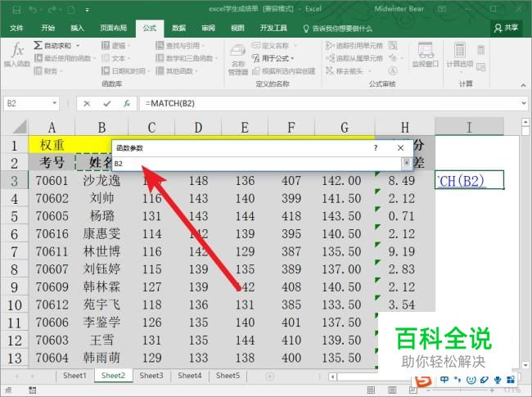Click the Evaluate Formula icon
This screenshot has width=532, height=397.
(x=393, y=70)
